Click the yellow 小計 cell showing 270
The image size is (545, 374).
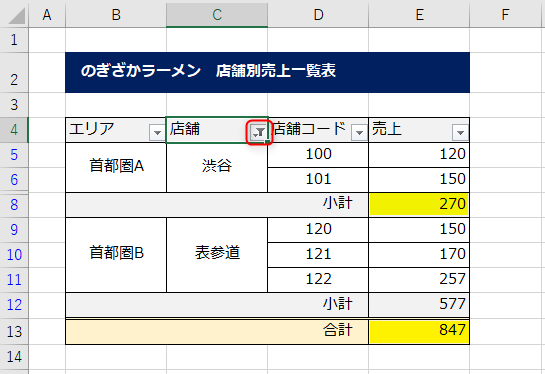[419, 205]
